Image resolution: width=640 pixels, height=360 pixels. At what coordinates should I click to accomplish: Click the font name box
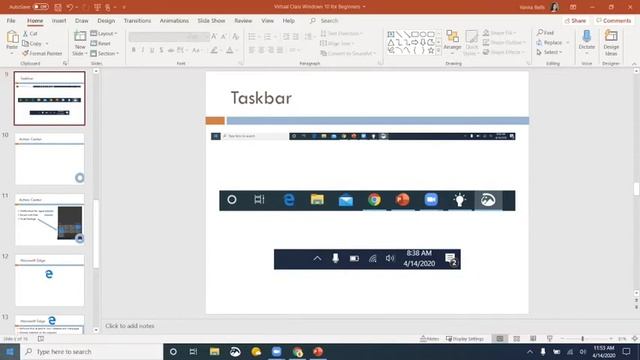157,37
